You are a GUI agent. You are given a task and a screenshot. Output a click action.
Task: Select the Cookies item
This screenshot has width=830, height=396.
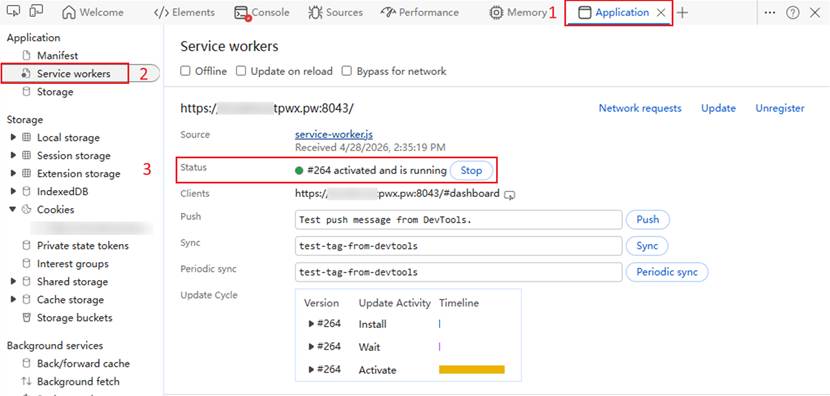pos(56,210)
